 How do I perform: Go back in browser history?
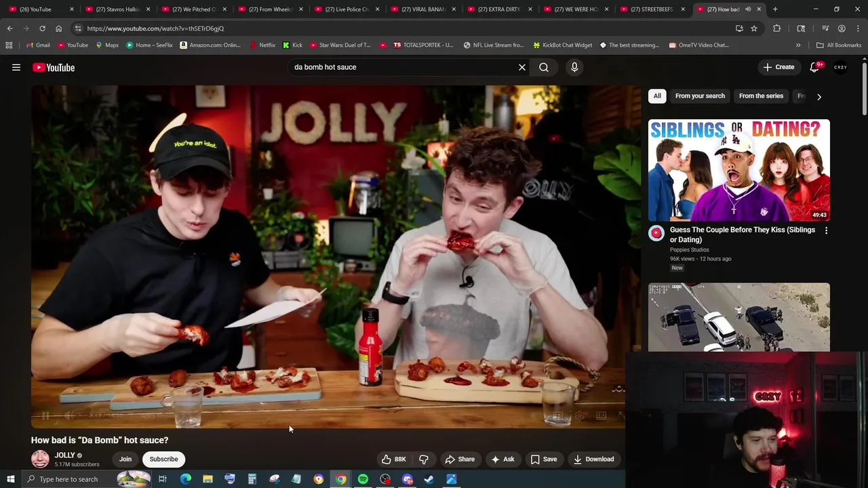click(9, 28)
